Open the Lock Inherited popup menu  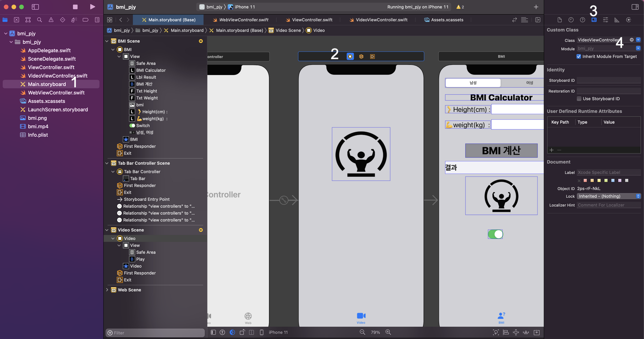[609, 196]
